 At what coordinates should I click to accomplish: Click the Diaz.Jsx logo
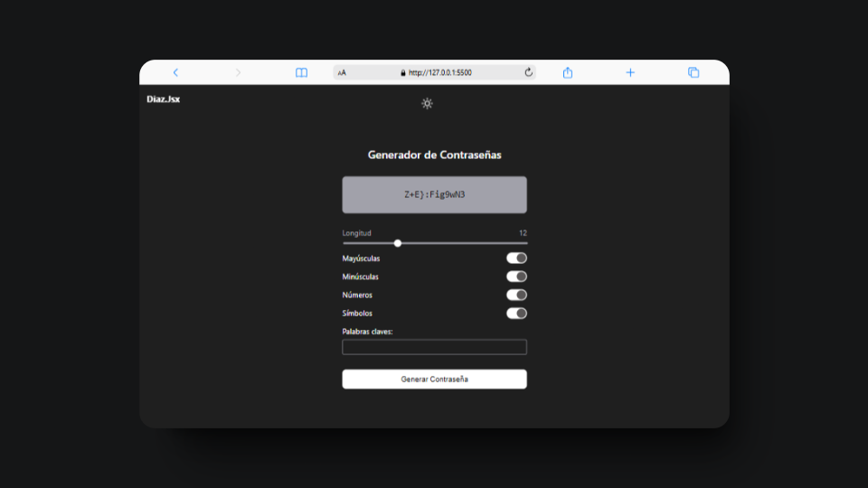164,99
